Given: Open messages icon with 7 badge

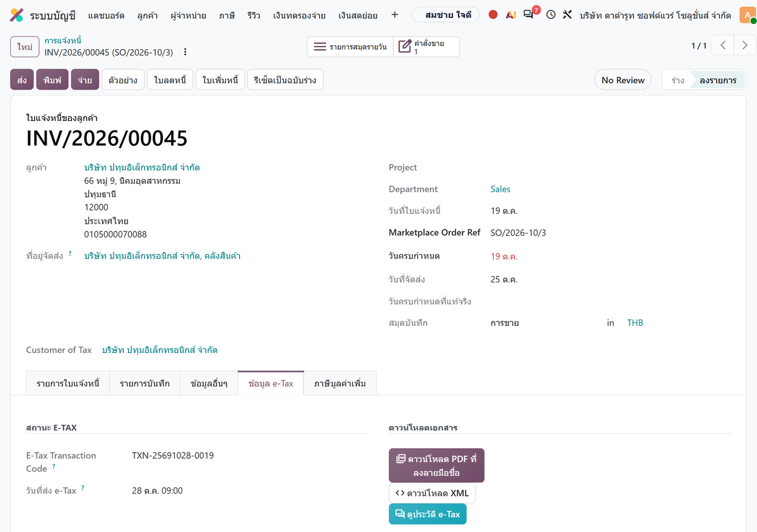Looking at the screenshot, I should pyautogui.click(x=530, y=14).
